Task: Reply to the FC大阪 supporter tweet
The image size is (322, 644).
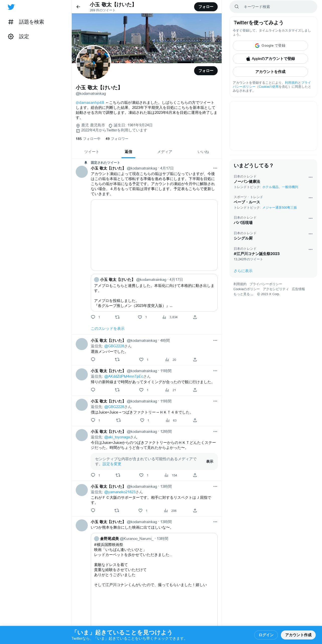Action: pyautogui.click(x=93, y=511)
